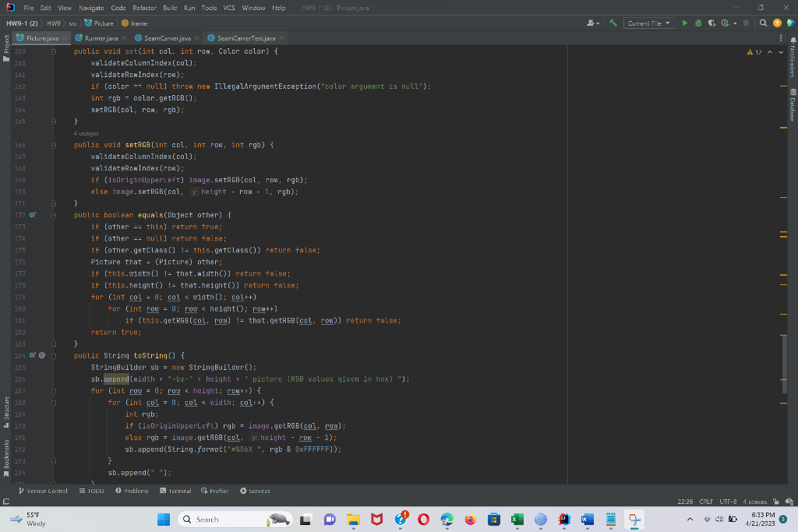Start debugging with the bug icon

[698, 23]
